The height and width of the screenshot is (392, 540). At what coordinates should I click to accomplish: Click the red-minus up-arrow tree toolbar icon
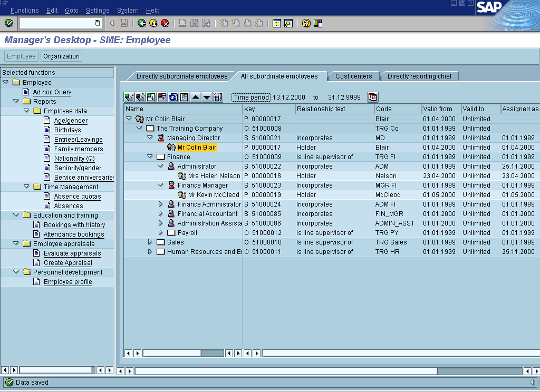click(162, 97)
